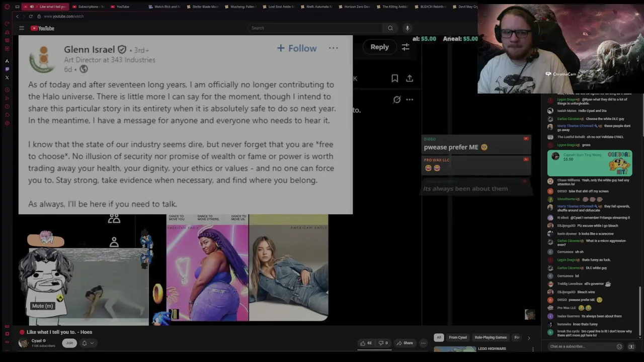
Task: Click Captain Sam Ting Wong $5.00 super chat
Action: tap(590, 163)
